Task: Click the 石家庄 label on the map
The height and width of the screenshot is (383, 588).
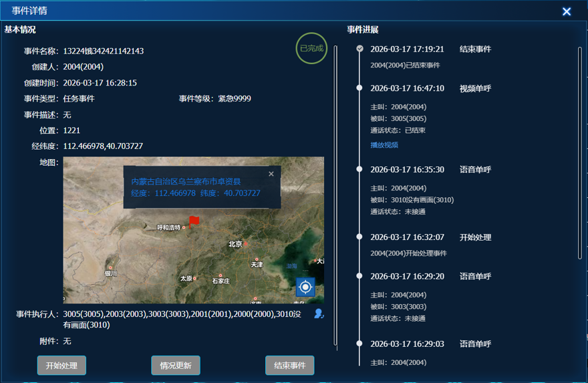Action: click(221, 281)
